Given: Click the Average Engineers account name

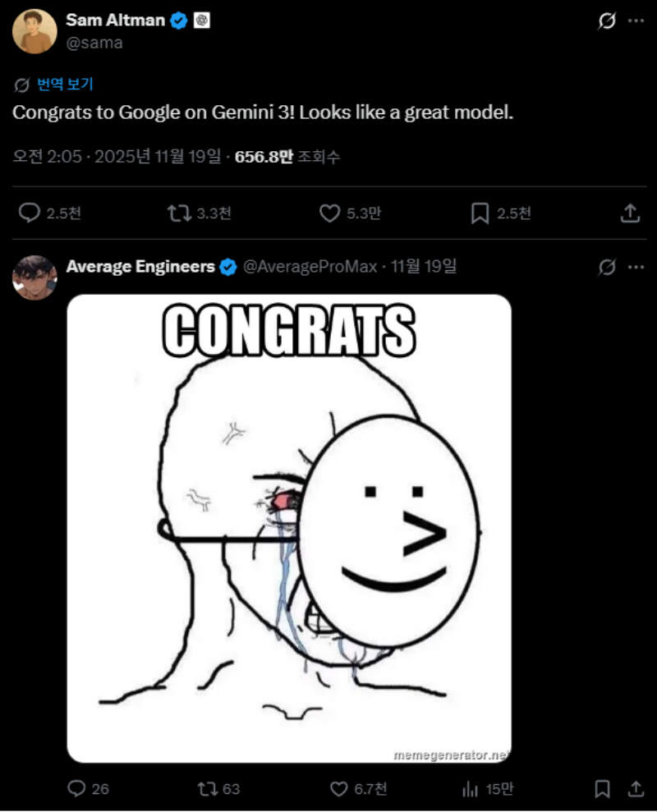Looking at the screenshot, I should tap(140, 266).
